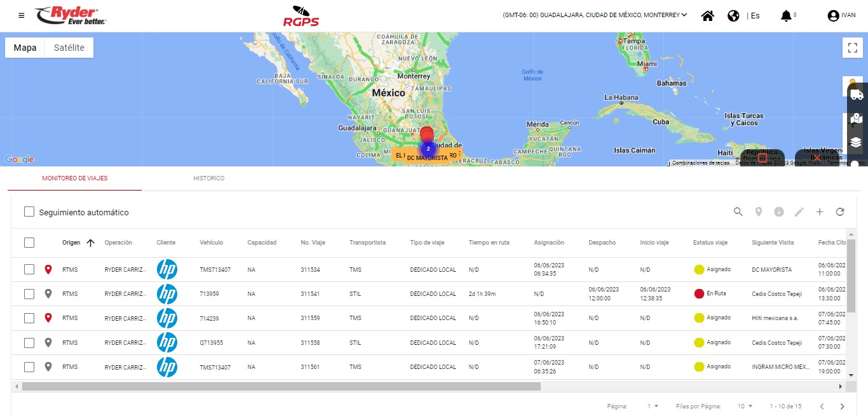Click the home icon in header
This screenshot has height=416, width=868.
point(707,16)
